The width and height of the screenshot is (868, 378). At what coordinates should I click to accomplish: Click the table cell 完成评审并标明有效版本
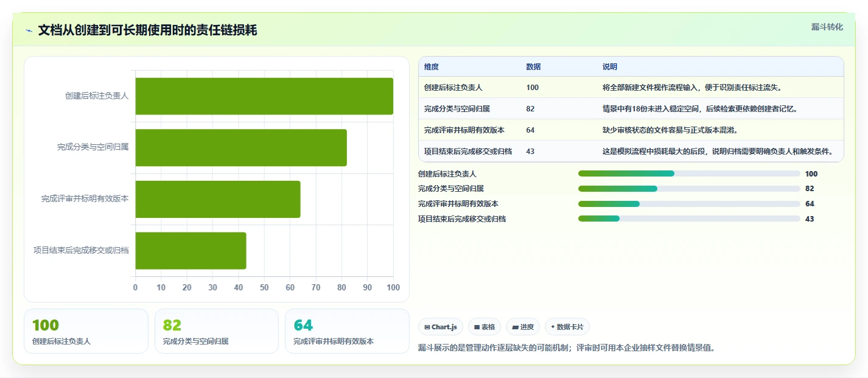[x=464, y=130]
